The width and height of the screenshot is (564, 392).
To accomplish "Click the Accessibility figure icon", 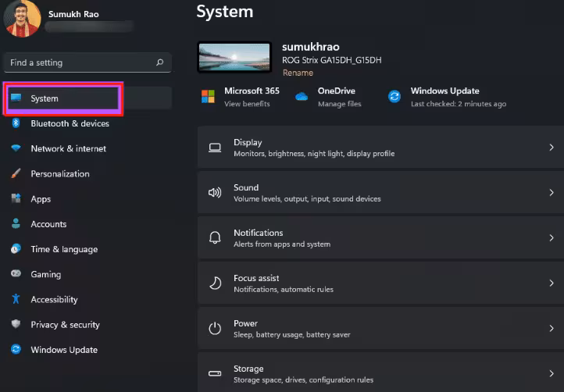I will click(16, 299).
